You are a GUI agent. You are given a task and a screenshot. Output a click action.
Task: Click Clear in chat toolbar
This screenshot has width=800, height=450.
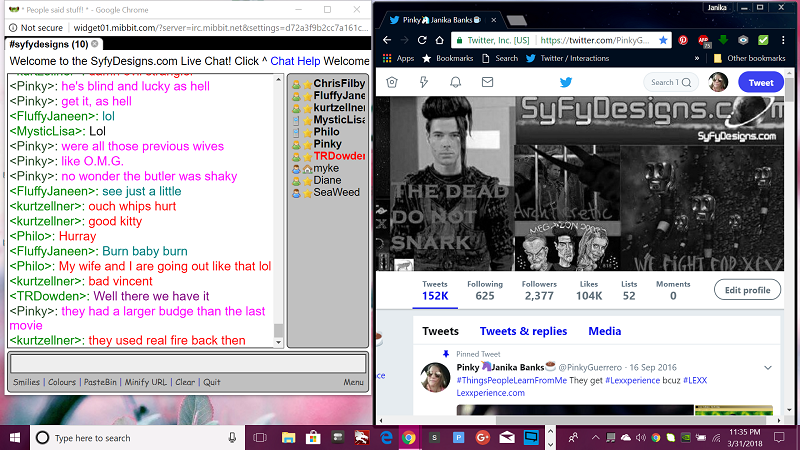point(185,382)
